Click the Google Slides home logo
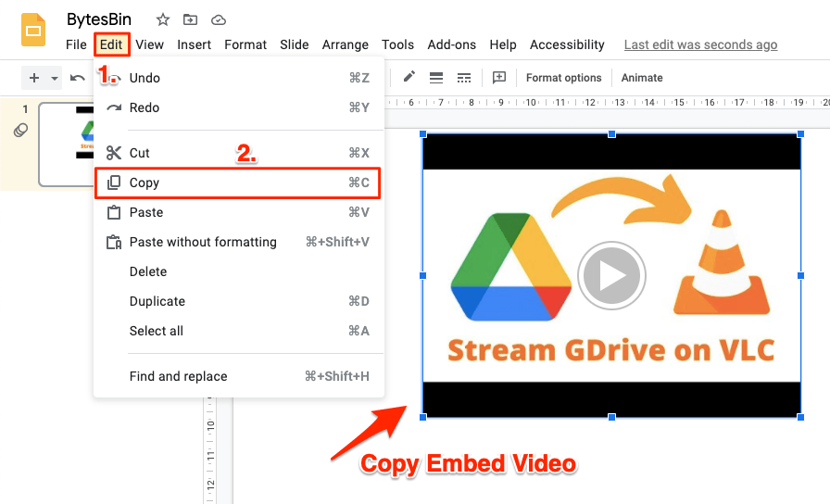The image size is (830, 504). pyautogui.click(x=33, y=30)
